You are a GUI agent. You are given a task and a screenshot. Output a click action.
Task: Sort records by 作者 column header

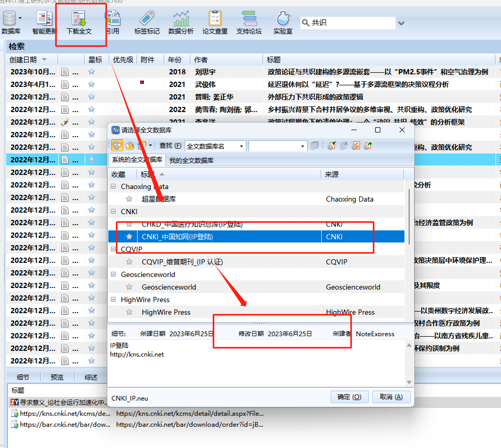[227, 60]
